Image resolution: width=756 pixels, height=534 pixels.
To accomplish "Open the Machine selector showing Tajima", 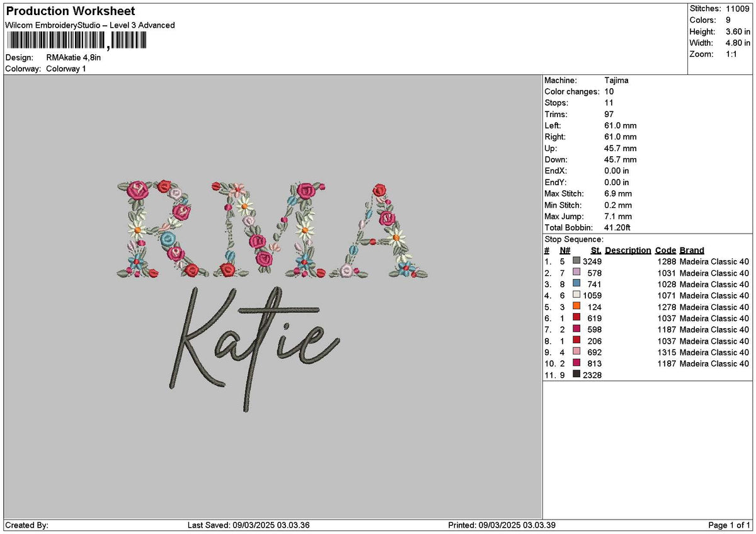I will 614,80.
